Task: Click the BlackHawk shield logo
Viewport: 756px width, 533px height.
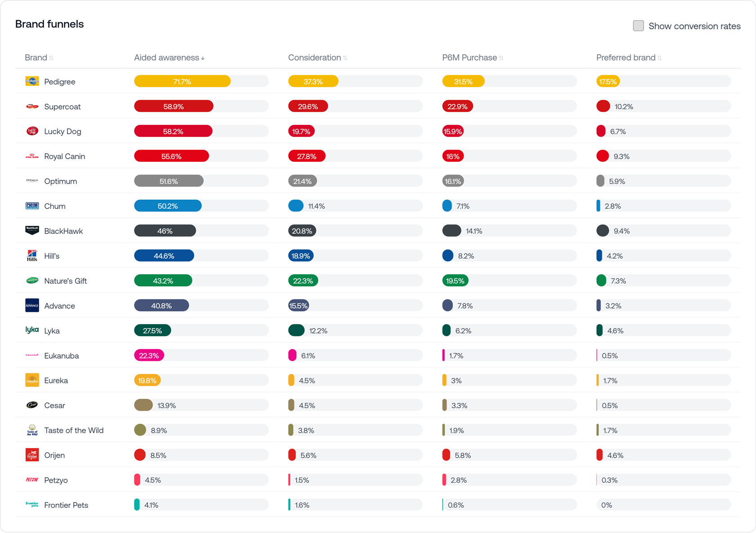Action: 32,231
